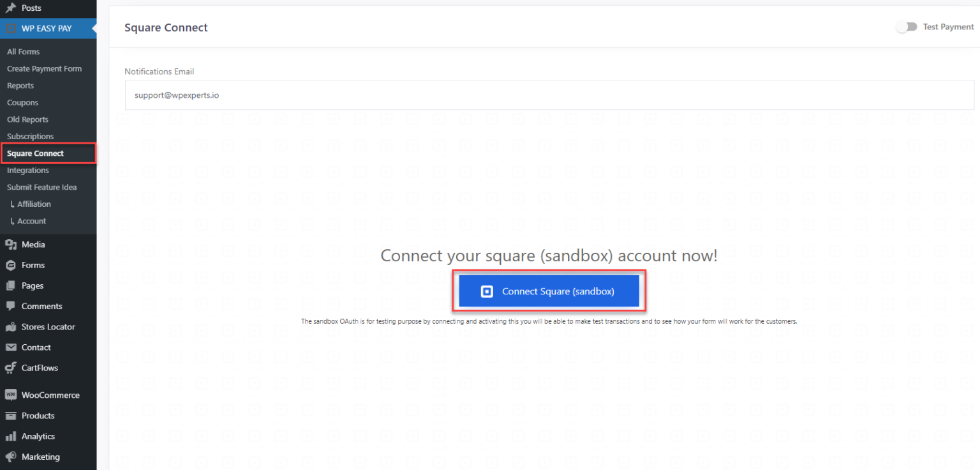Open Submit Feature Idea link
The image size is (980, 470).
[x=40, y=186]
